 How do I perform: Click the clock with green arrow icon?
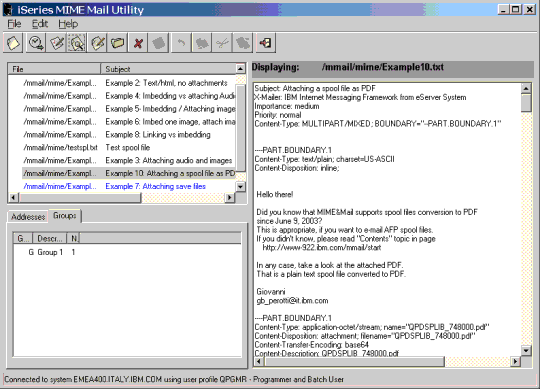[x=35, y=43]
